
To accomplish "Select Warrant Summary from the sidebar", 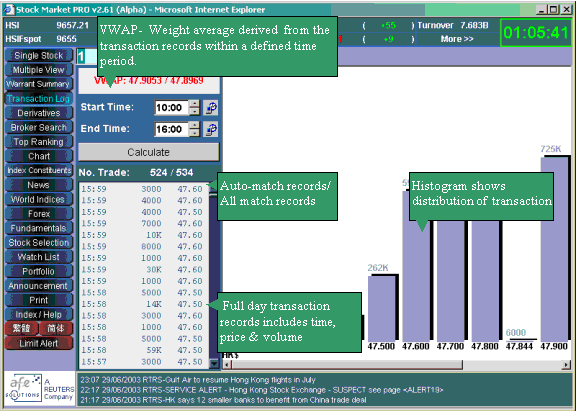I will coord(38,84).
